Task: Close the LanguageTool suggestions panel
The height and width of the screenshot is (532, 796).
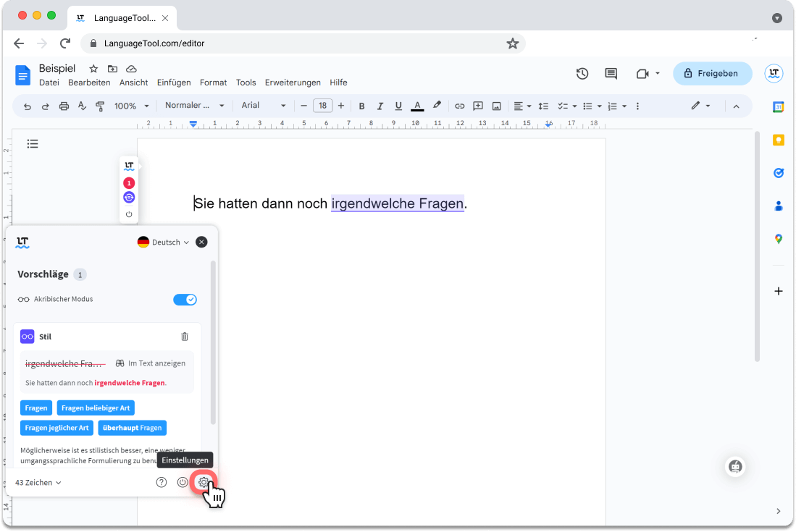Action: pos(201,242)
